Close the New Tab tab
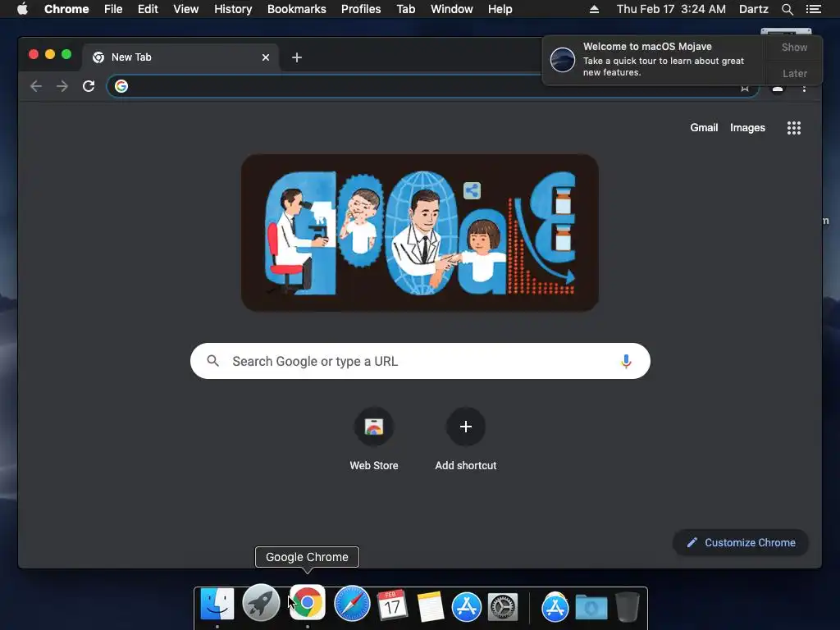 pyautogui.click(x=266, y=57)
